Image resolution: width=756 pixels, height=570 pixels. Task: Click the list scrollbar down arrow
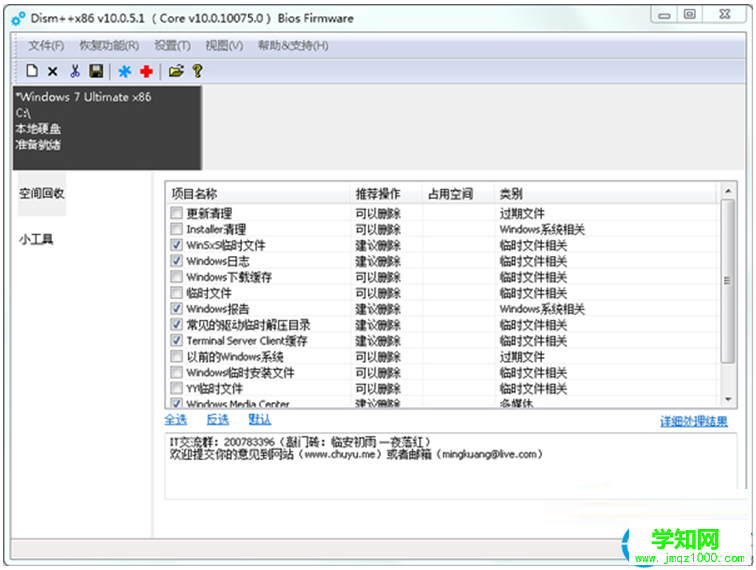pos(728,399)
